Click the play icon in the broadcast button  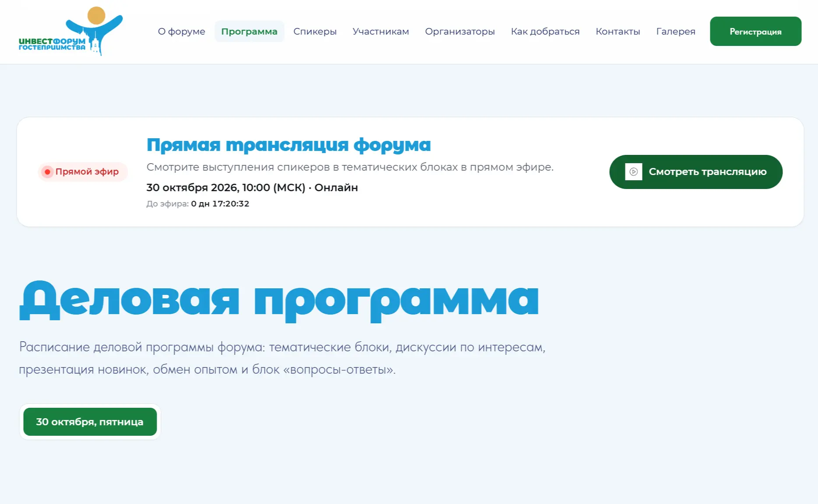pyautogui.click(x=633, y=172)
